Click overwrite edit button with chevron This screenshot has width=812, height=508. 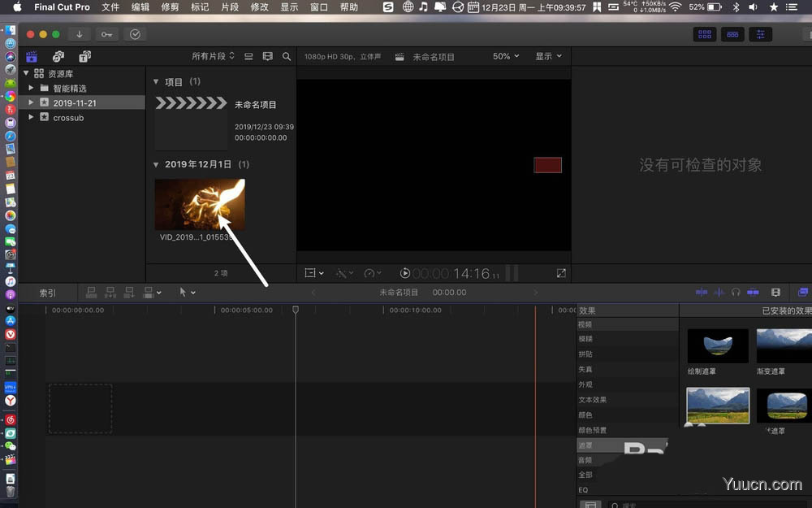click(153, 293)
